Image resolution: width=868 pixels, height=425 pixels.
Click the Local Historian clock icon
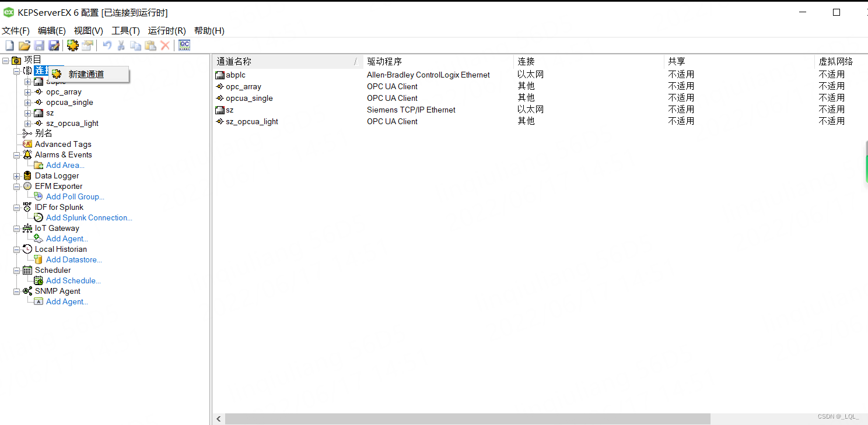click(27, 249)
